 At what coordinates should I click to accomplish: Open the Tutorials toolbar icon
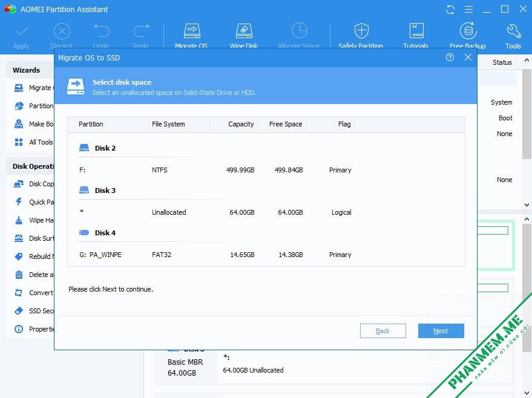(x=416, y=31)
